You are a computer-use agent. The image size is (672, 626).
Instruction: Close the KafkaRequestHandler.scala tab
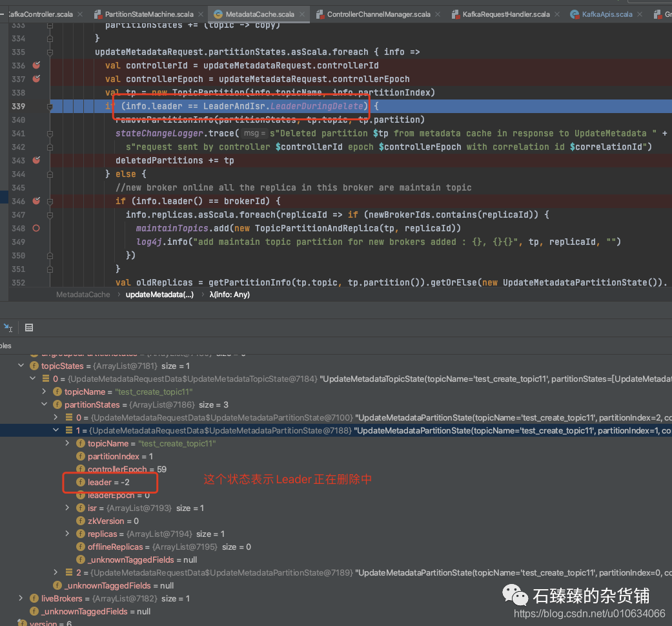(x=557, y=14)
